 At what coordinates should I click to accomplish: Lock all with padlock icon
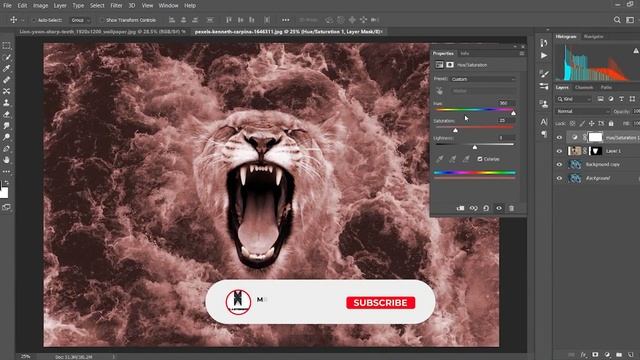pyautogui.click(x=611, y=123)
